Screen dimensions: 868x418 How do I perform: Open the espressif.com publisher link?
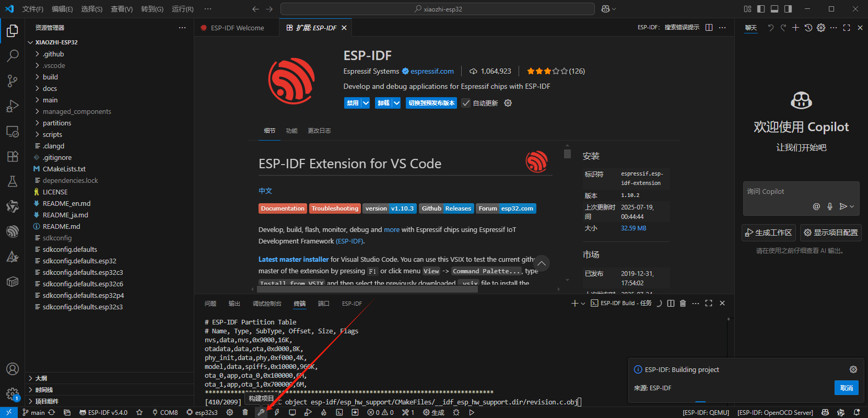point(432,71)
